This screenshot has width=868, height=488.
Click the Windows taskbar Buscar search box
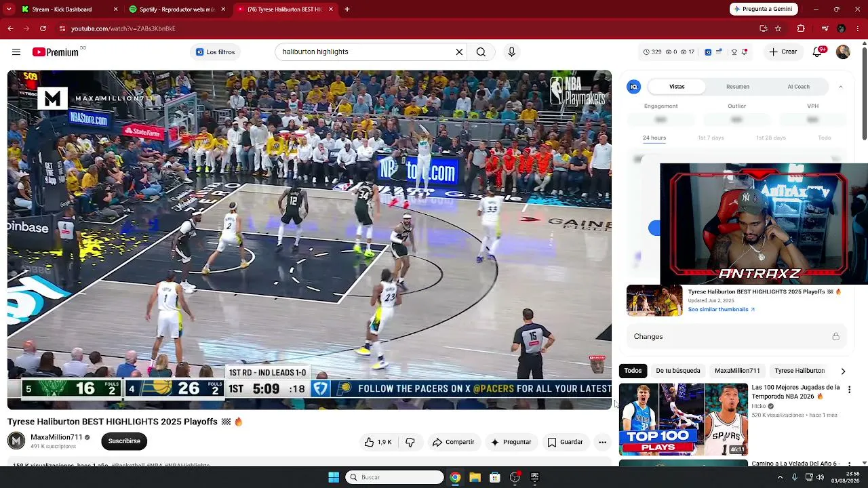point(395,477)
